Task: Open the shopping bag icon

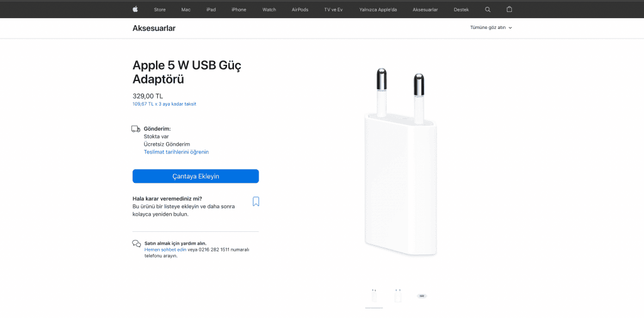Action: 509,9
